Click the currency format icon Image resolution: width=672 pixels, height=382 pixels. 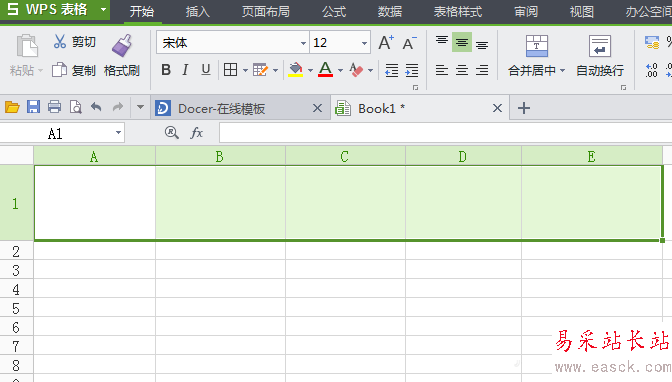click(652, 42)
